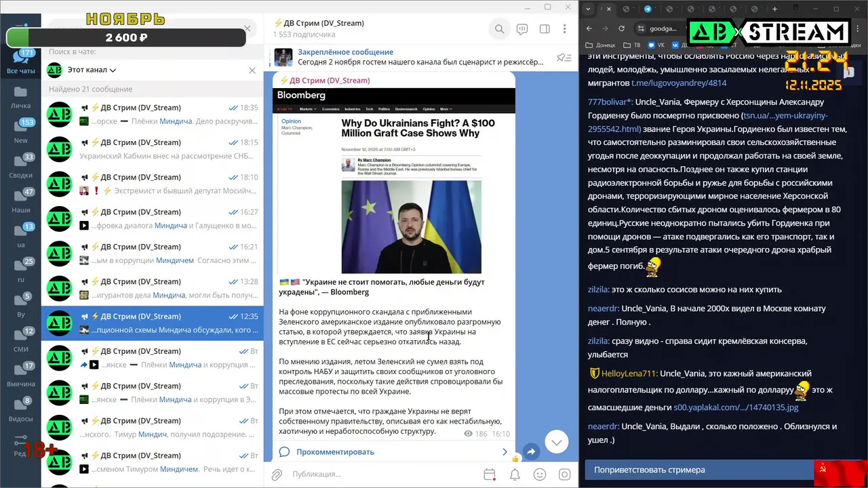Screen dimensions: 868x488
Task: Open the 'New' chat folder
Action: click(21, 131)
